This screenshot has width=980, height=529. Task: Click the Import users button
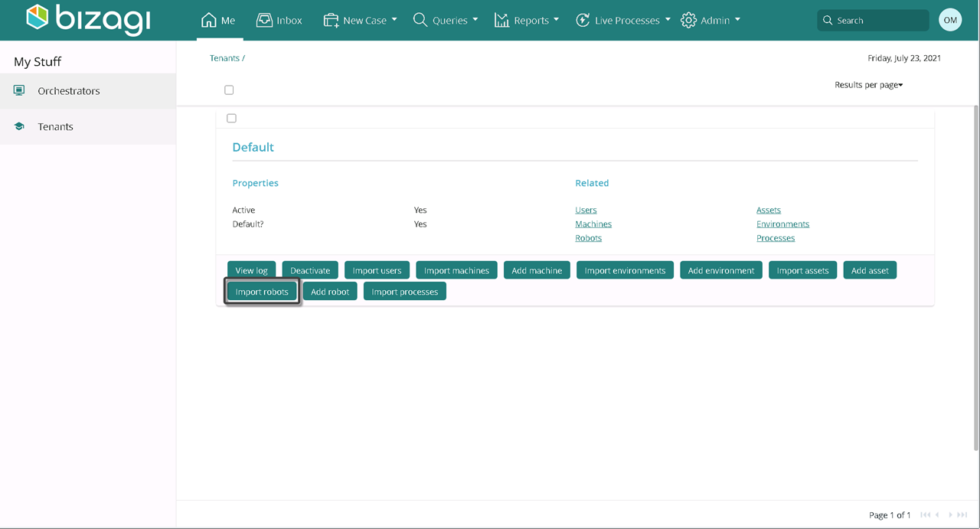(377, 270)
